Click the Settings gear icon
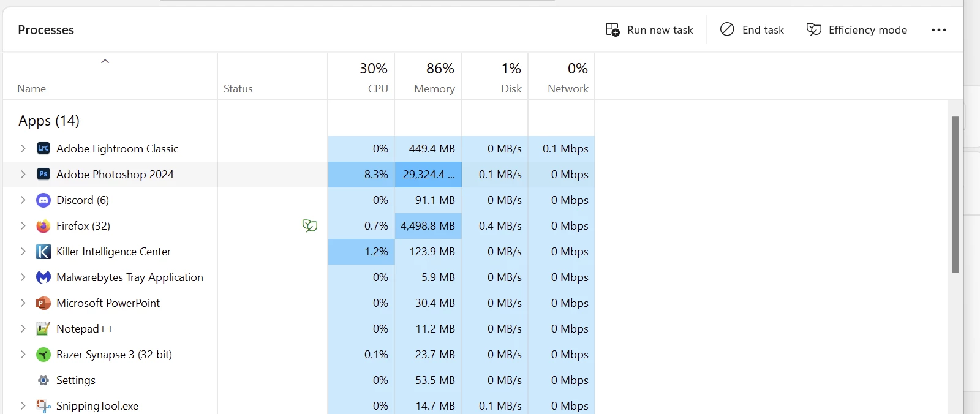This screenshot has height=414, width=980. [43, 380]
